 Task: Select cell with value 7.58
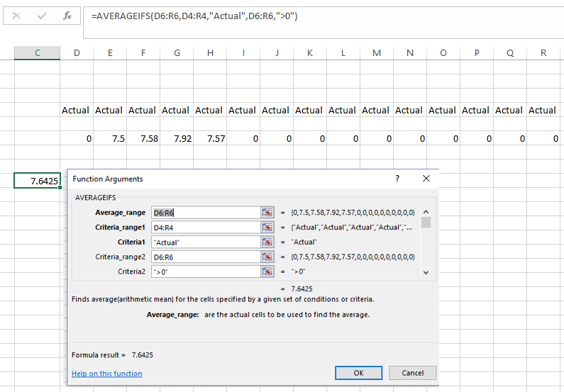pyautogui.click(x=143, y=138)
